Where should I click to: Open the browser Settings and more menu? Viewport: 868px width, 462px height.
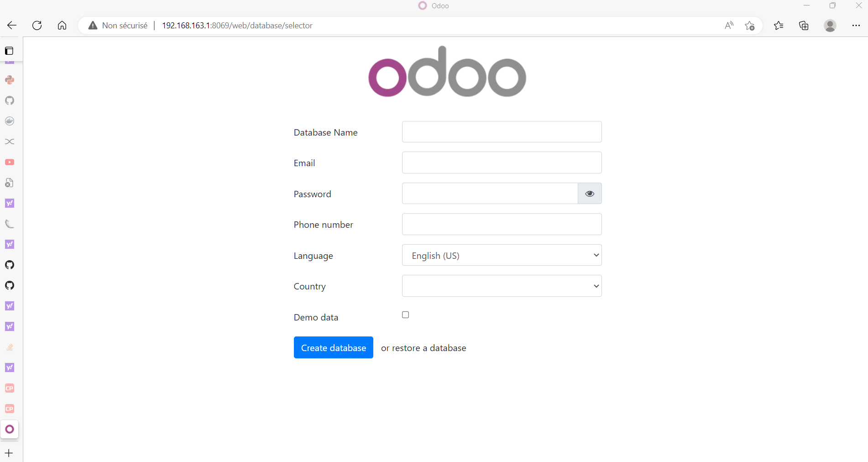856,26
